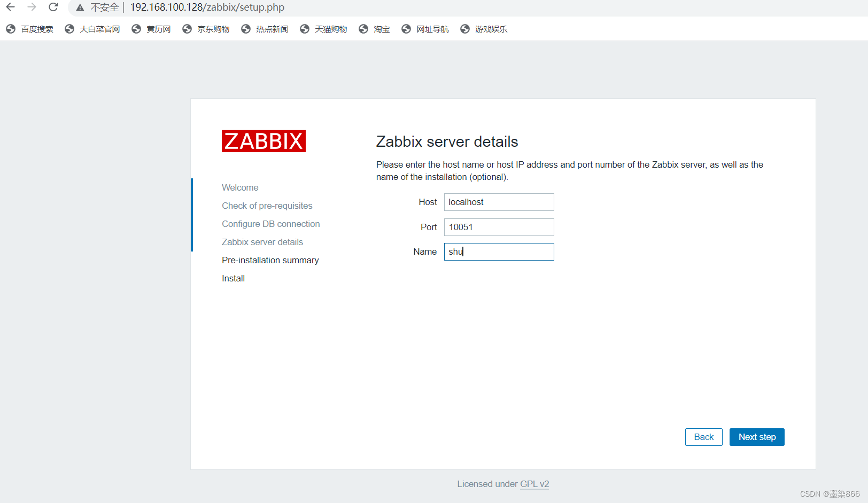
Task: Click the browser back arrow
Action: coord(11,7)
